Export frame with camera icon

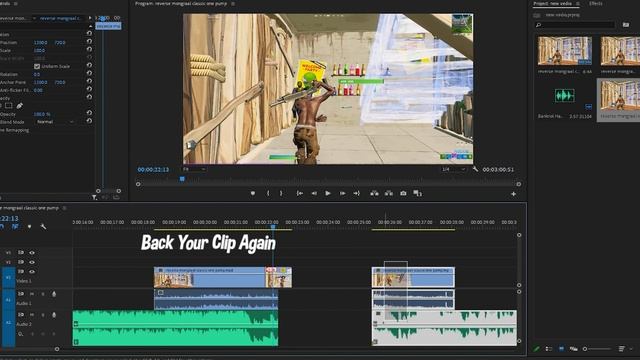click(403, 193)
